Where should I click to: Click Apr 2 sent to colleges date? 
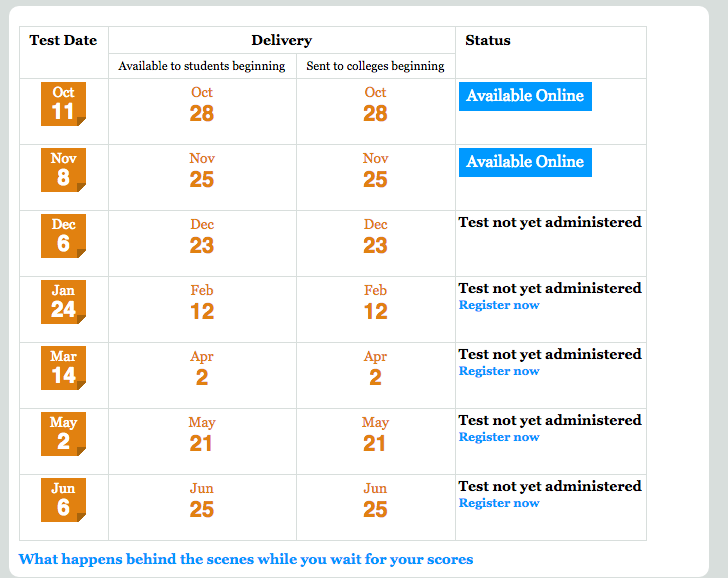click(375, 369)
